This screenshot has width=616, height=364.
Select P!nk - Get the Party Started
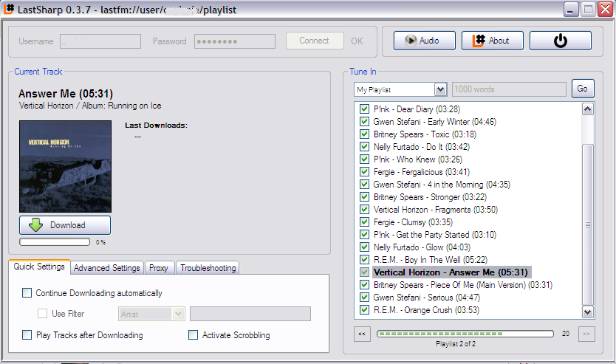click(434, 234)
